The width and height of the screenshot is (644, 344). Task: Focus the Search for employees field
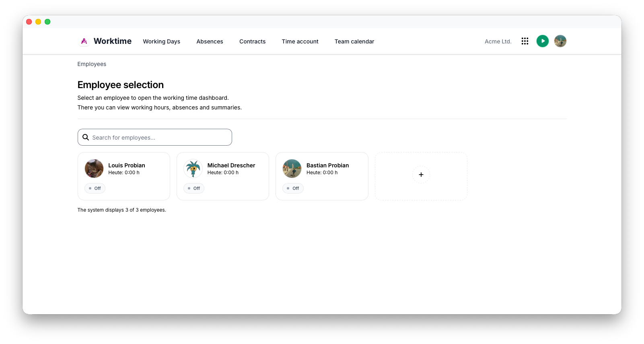click(x=155, y=137)
